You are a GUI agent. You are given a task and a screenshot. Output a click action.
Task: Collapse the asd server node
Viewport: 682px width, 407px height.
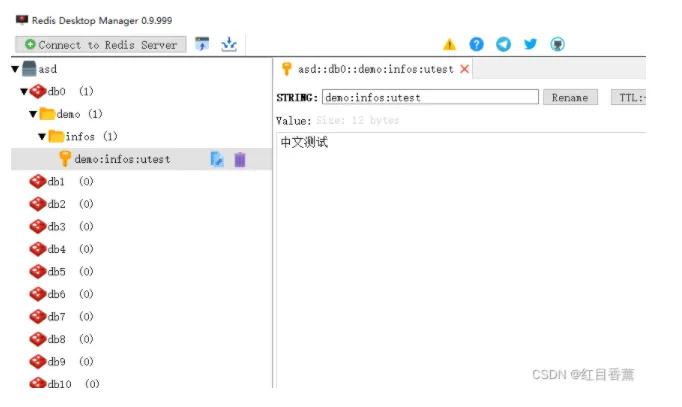point(15,69)
